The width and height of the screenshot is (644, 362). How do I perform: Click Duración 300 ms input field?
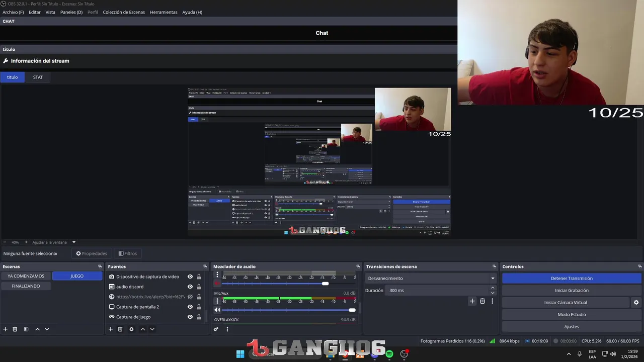point(437,290)
